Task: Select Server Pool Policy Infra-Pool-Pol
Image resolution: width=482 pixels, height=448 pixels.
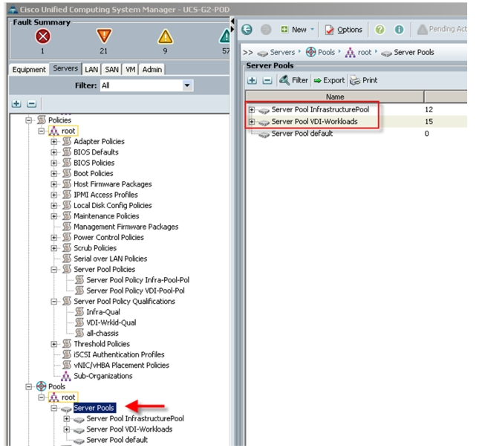Action: coord(137,280)
